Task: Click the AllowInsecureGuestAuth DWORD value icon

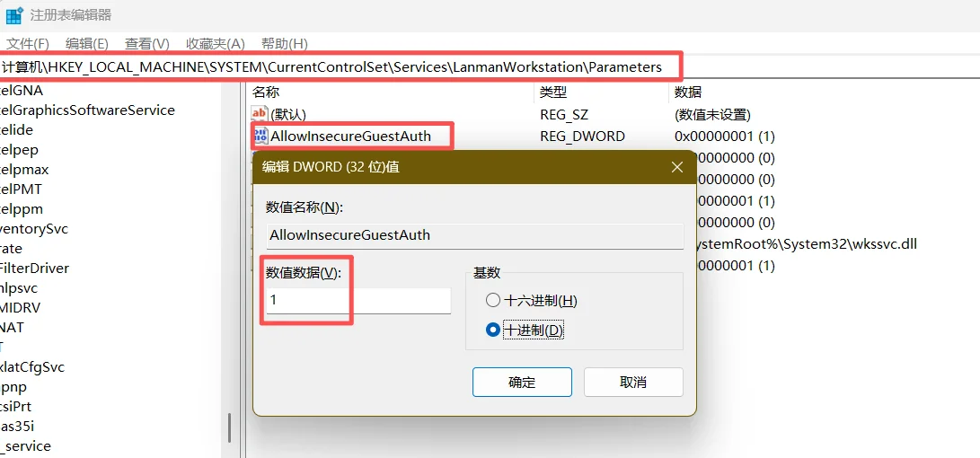Action: coord(260,136)
